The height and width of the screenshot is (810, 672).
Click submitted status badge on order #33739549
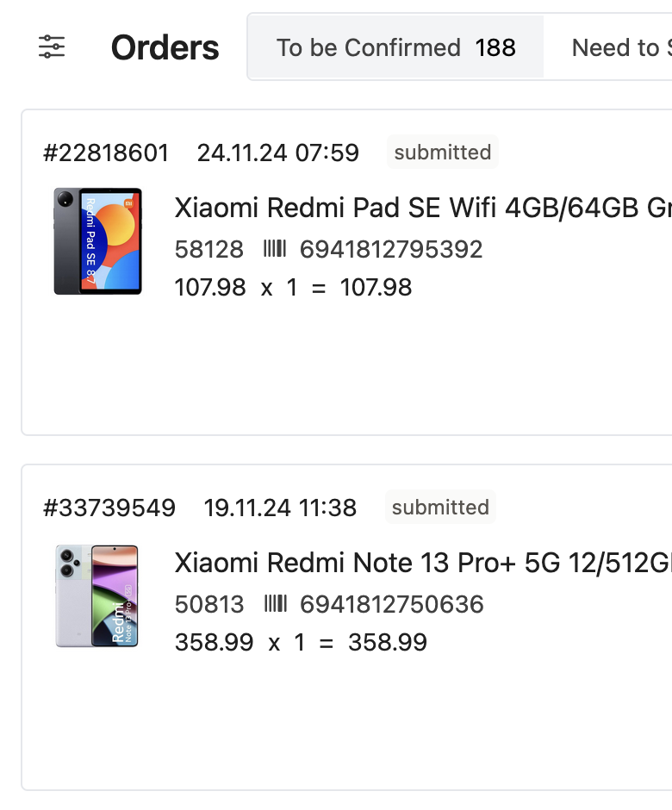(x=440, y=508)
